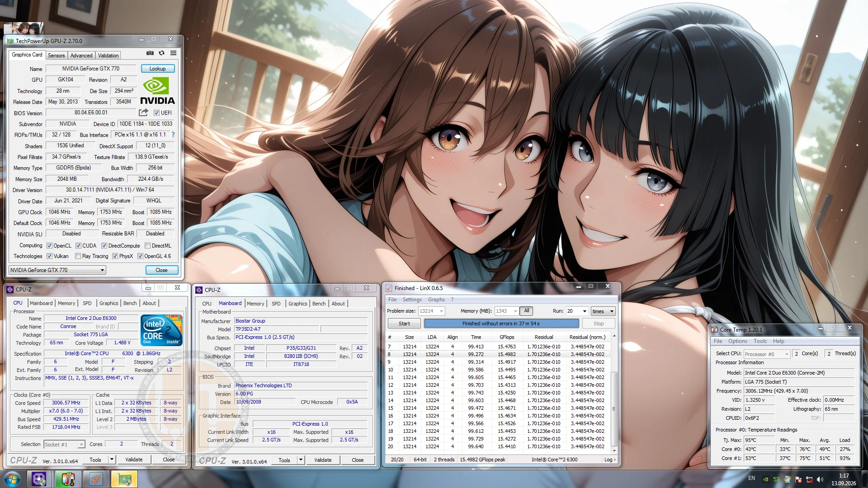868x488 pixels.
Task: Click the BIOS export share icon
Action: click(143, 113)
